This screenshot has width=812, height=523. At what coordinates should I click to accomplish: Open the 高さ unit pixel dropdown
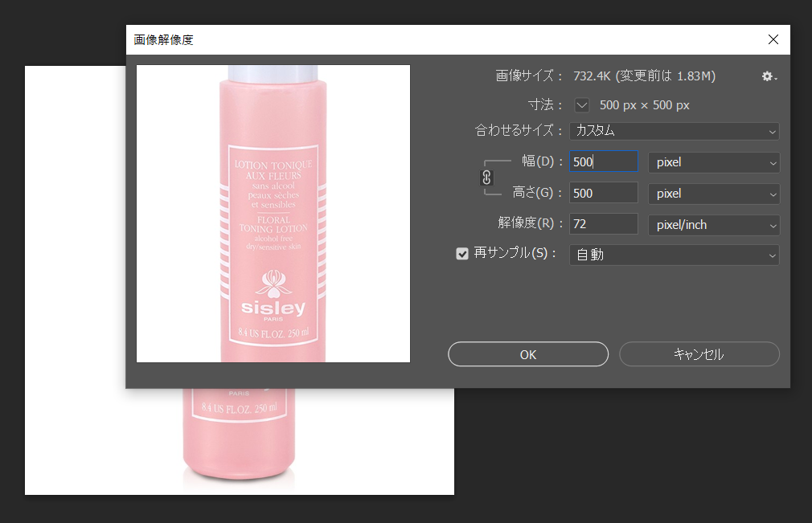click(713, 194)
